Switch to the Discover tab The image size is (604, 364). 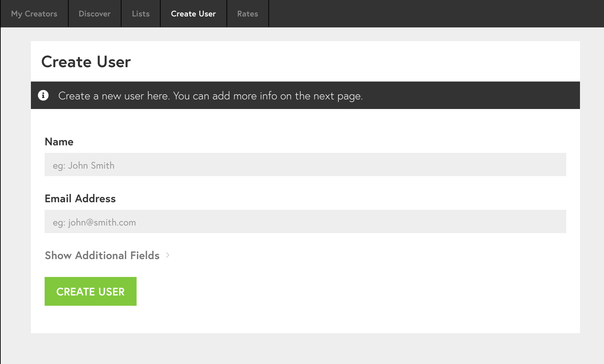point(95,14)
